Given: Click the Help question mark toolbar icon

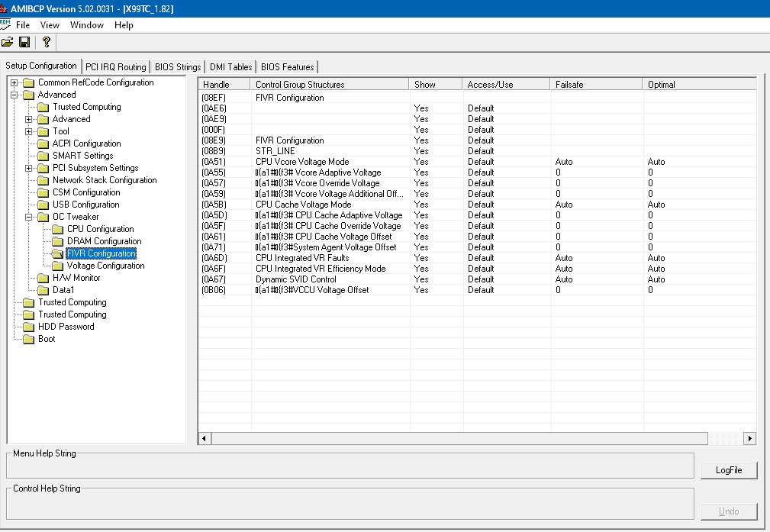Looking at the screenshot, I should [46, 42].
